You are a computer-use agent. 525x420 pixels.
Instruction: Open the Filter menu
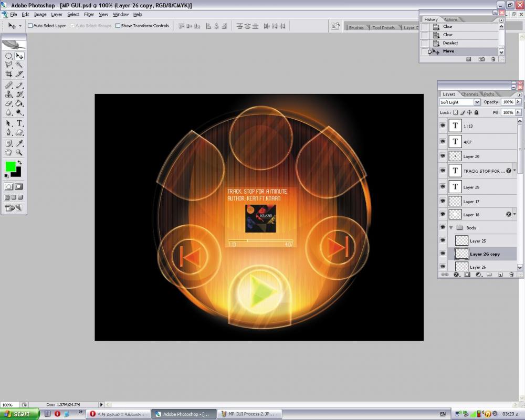(x=89, y=14)
